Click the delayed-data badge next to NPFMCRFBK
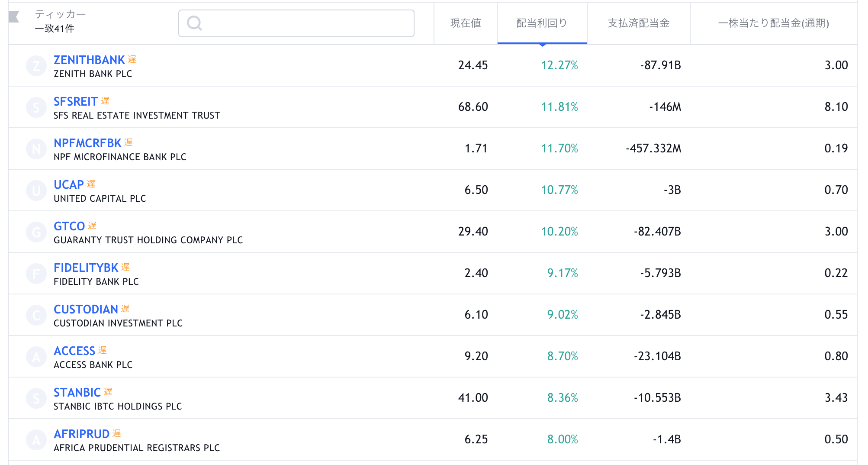 pyautogui.click(x=129, y=142)
